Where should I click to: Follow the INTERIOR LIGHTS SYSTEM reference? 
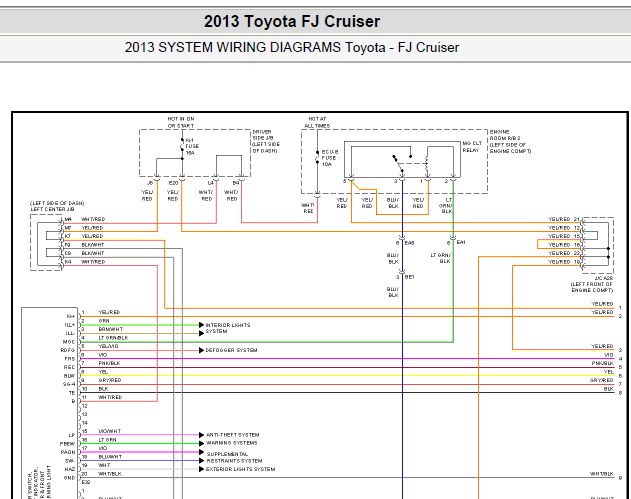[228, 328]
